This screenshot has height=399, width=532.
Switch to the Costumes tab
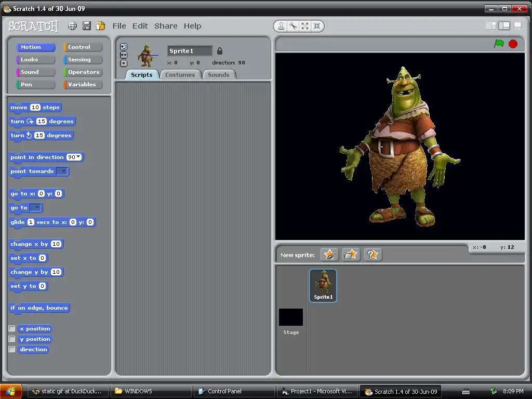pyautogui.click(x=180, y=75)
